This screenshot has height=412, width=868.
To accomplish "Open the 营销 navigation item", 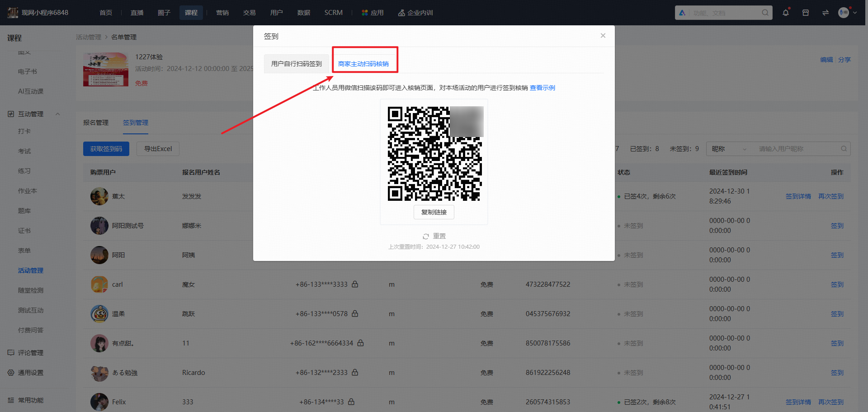I will pos(222,13).
